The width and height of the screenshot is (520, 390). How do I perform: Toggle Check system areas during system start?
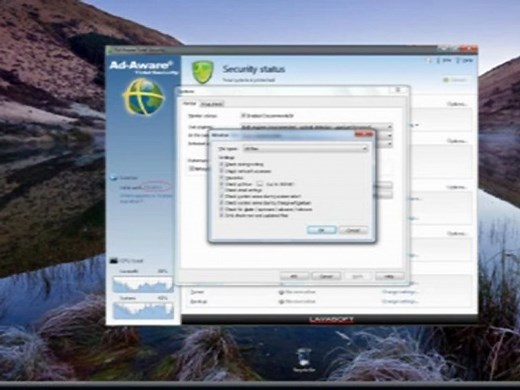[221, 196]
